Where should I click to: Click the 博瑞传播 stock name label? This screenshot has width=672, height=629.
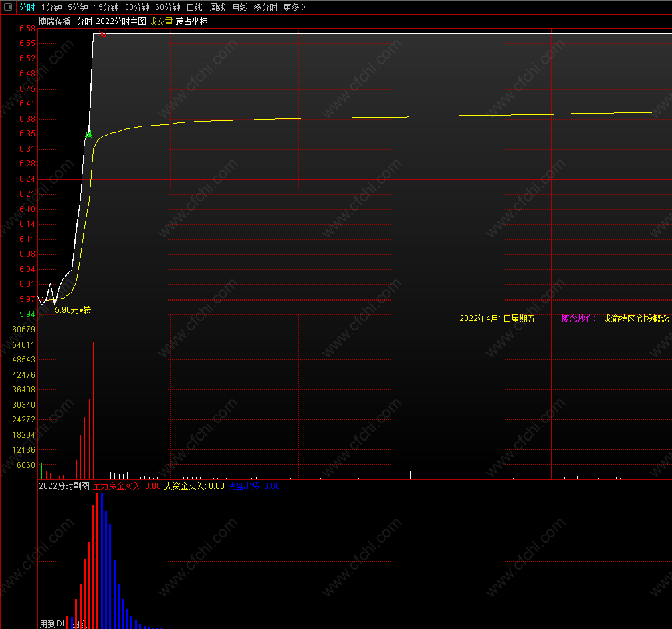tap(54, 21)
